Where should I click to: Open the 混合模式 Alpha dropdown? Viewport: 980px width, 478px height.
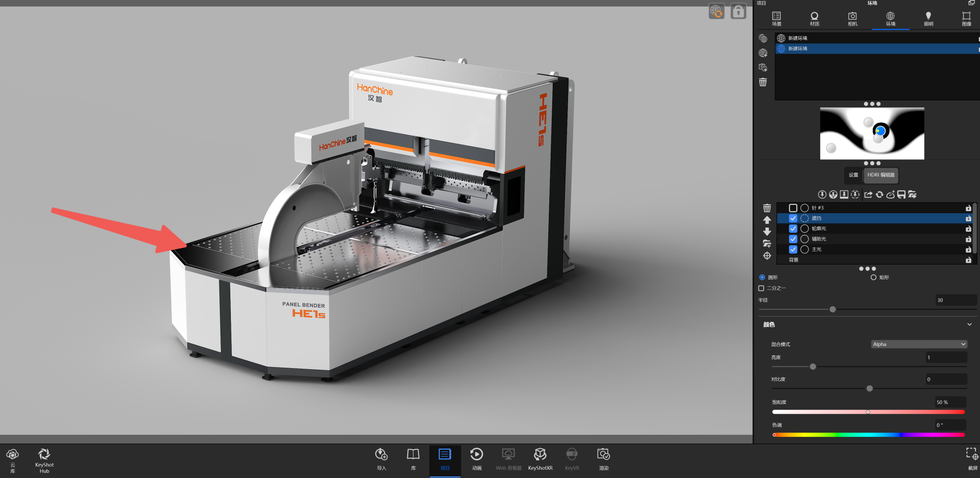click(x=919, y=344)
